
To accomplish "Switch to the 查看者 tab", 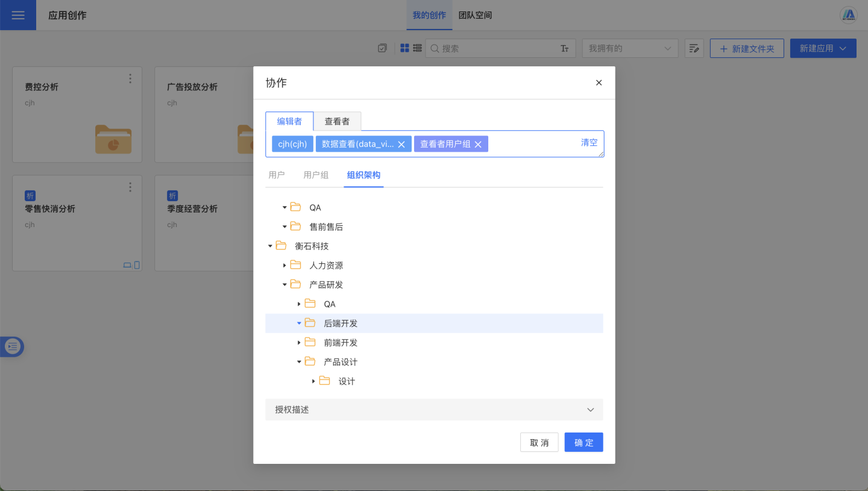I will [x=337, y=121].
